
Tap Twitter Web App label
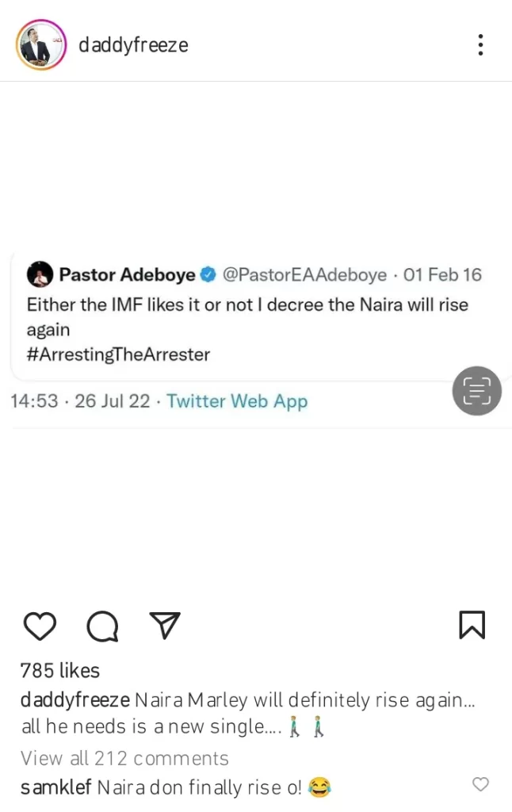236,401
